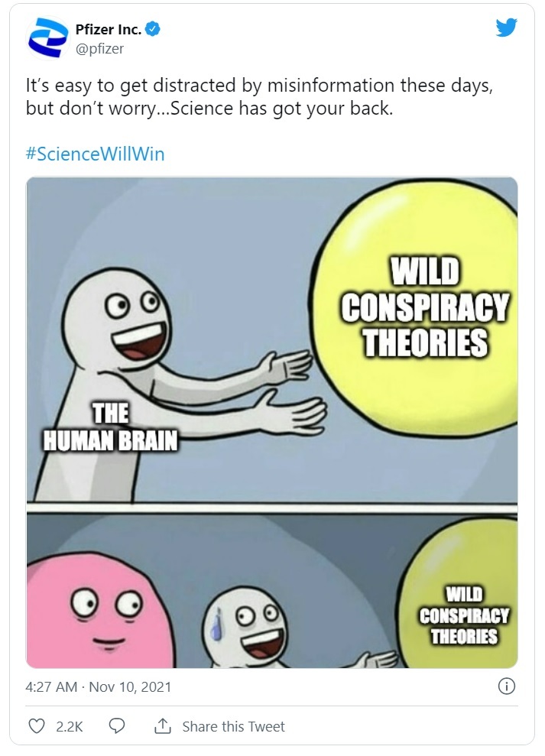Open the meme image attachment
545x756 pixels.
[272, 423]
